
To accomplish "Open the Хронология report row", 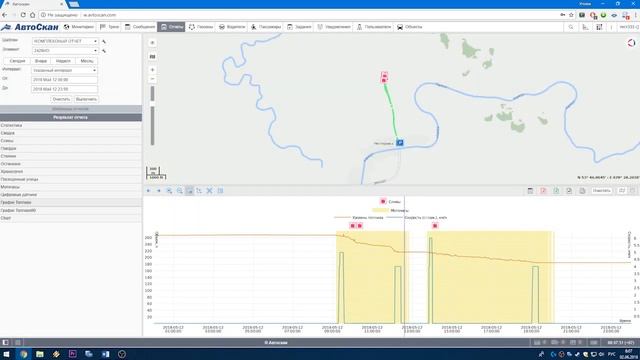I will 71,172.
